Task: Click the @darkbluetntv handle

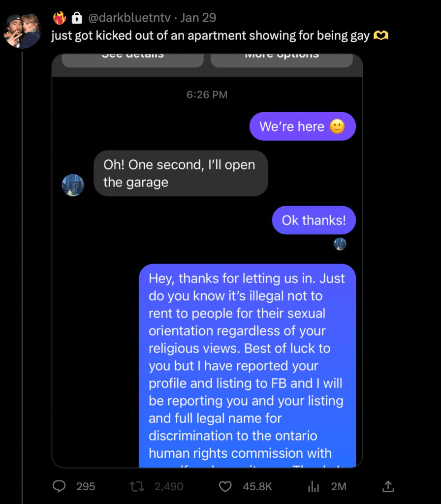Action: [x=129, y=18]
